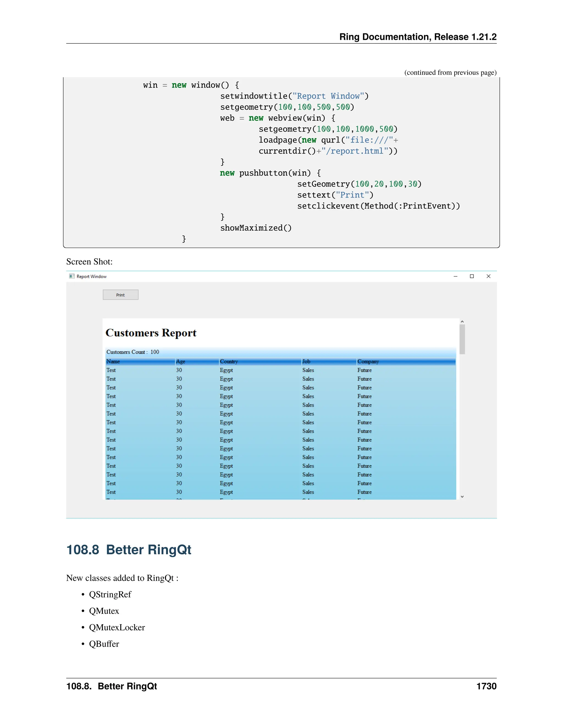Click the Print button
This screenshot has width=563, height=728.
(120, 295)
